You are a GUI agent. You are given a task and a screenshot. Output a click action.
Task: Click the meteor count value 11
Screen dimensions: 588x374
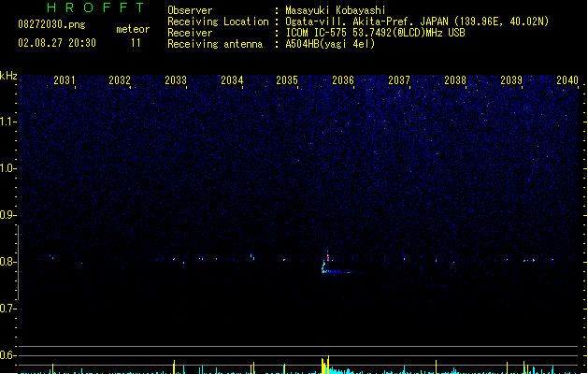tap(136, 43)
